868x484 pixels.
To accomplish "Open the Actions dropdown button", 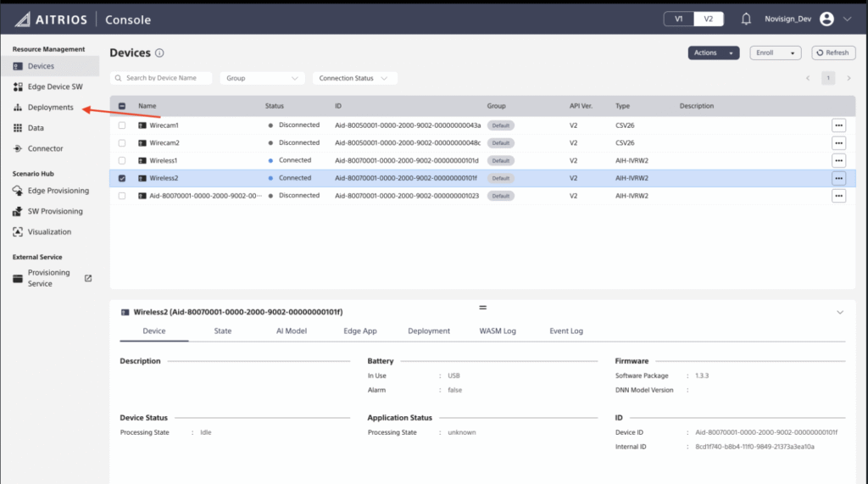I will click(713, 53).
